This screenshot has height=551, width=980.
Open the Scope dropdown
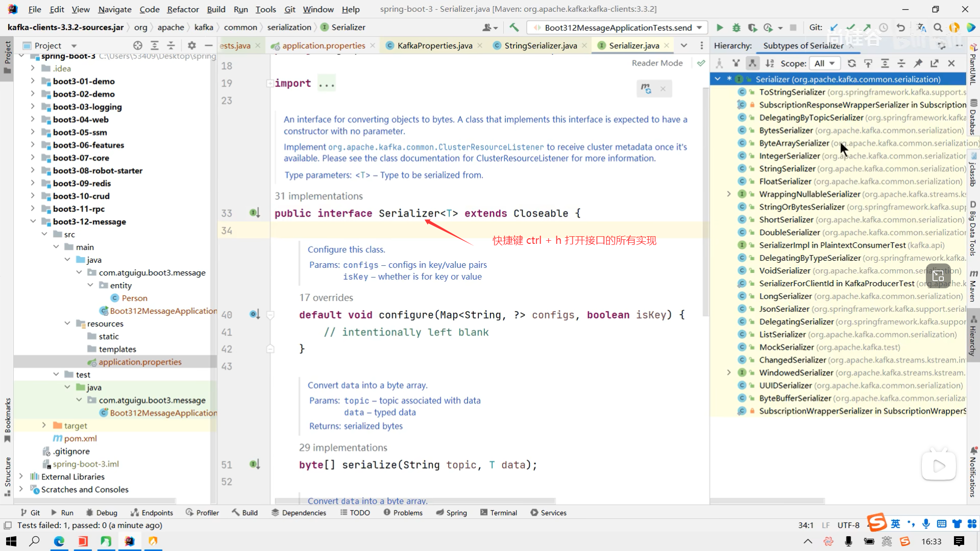pyautogui.click(x=824, y=63)
